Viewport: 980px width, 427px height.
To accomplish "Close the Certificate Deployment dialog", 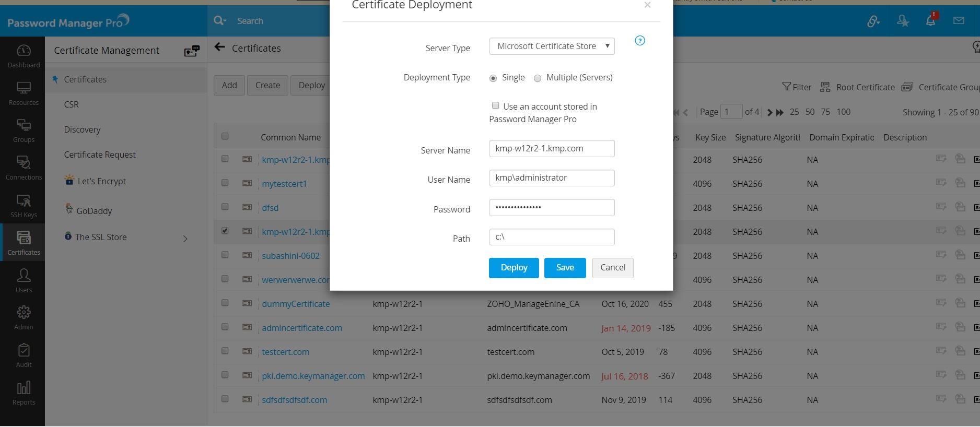I will pos(647,5).
